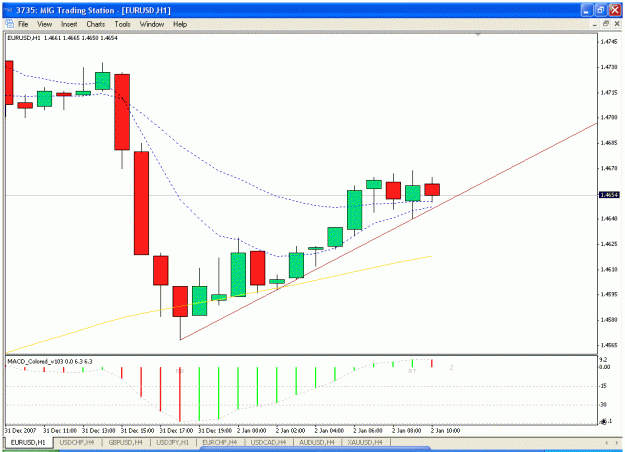Click the 1.4565 price scale label
This screenshot has width=625, height=452.
(609, 345)
